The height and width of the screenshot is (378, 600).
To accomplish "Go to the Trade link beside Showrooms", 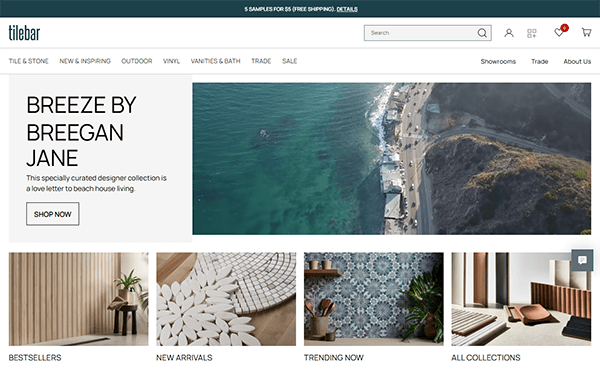I will click(x=540, y=62).
